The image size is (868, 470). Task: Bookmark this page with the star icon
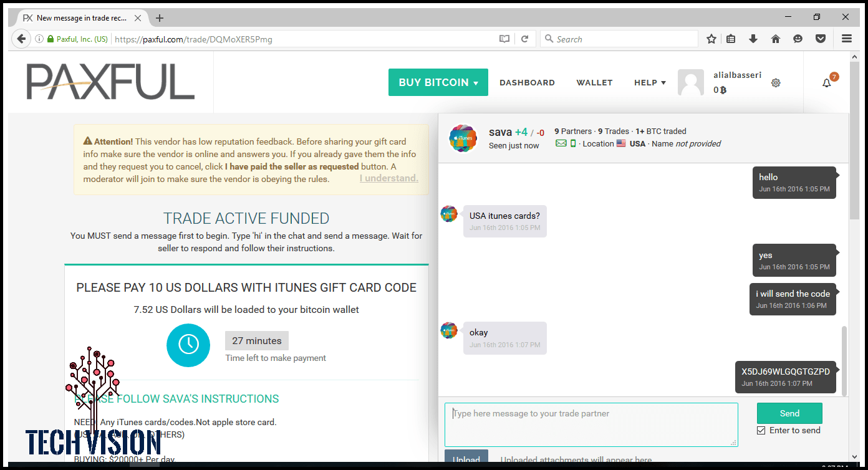711,39
